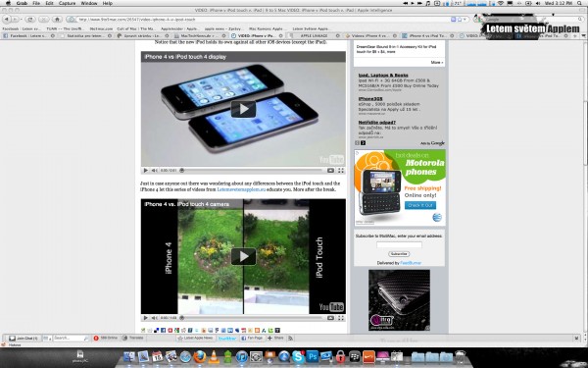The image size is (588, 368).
Task: Reload the page with reload button
Action: [x=30, y=20]
